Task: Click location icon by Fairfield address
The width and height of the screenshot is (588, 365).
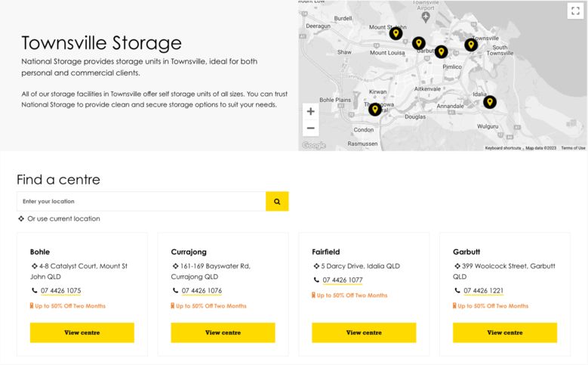Action: click(x=316, y=266)
